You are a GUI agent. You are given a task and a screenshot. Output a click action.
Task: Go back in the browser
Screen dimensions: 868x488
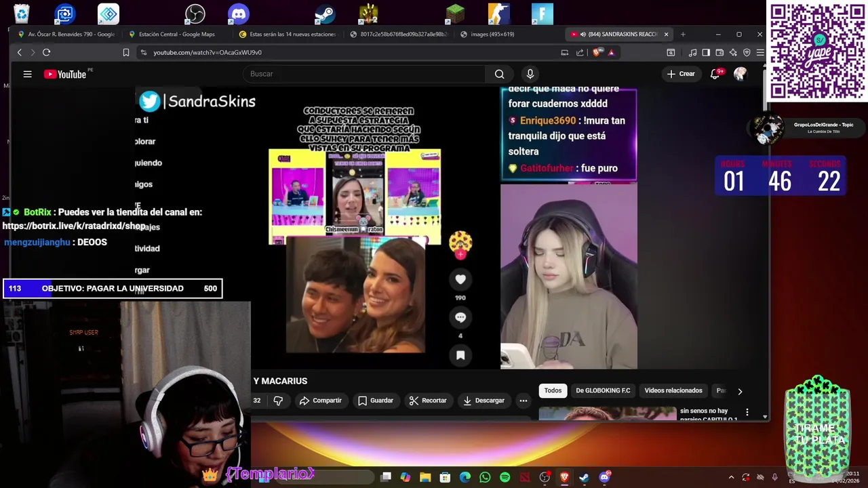coord(19,52)
